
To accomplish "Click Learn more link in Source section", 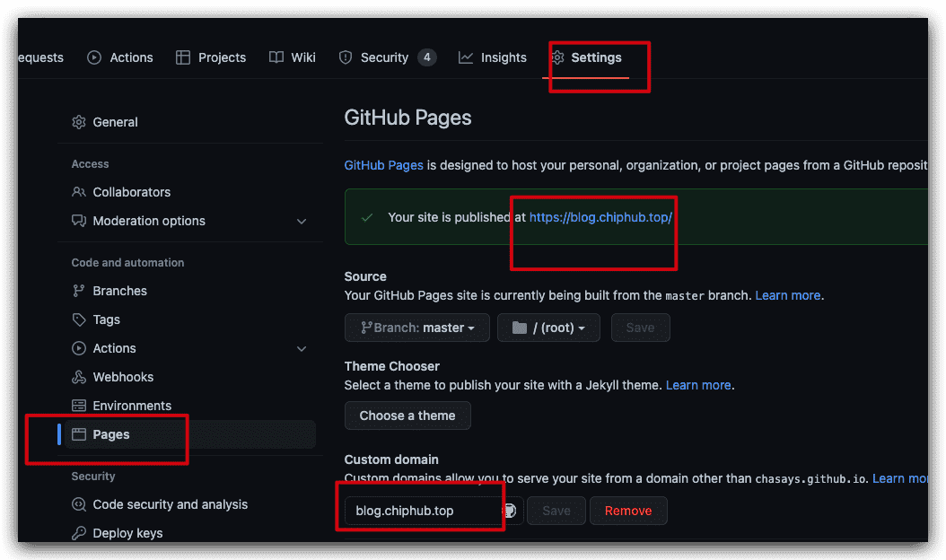I will (x=788, y=295).
